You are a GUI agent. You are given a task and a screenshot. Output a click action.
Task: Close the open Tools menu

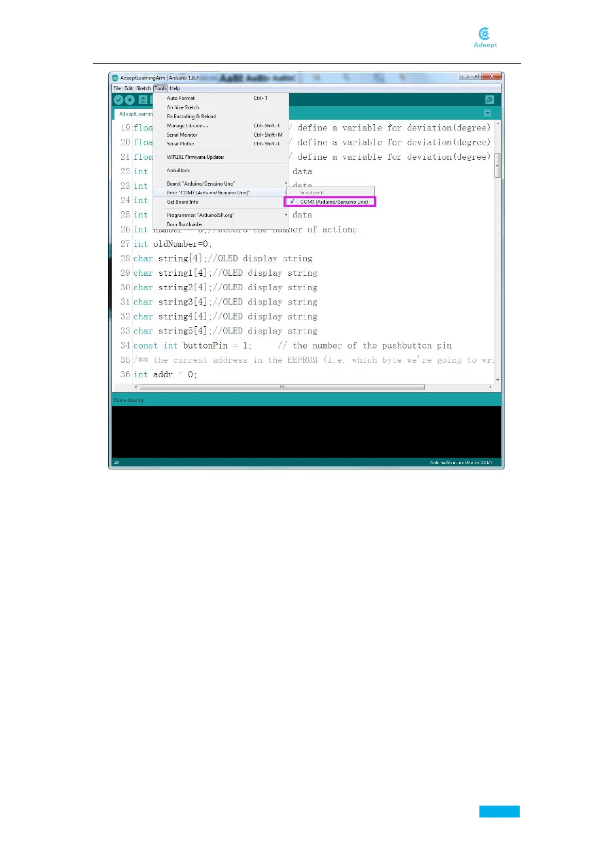click(x=160, y=88)
